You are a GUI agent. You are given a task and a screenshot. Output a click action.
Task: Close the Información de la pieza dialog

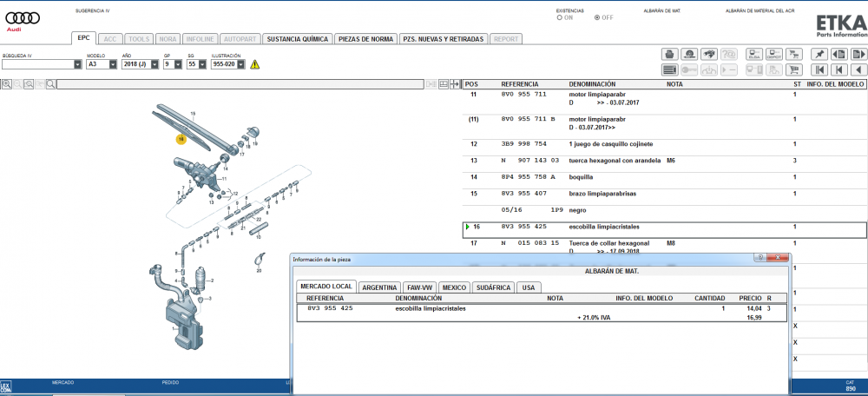(779, 258)
